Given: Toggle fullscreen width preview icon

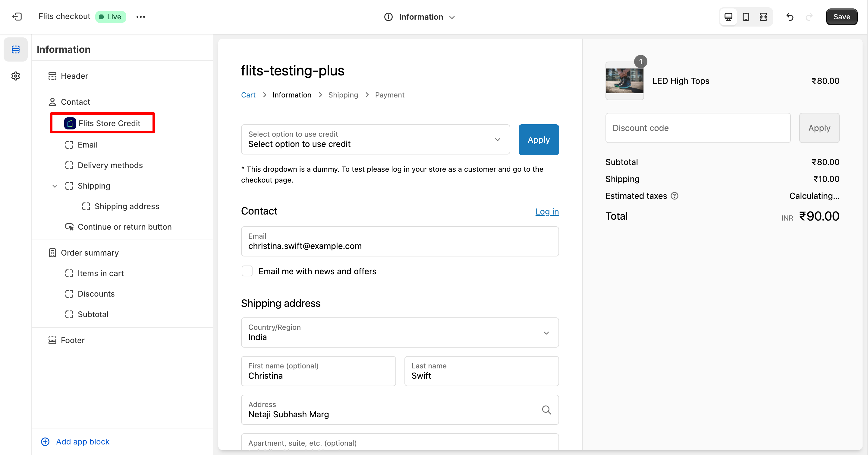Looking at the screenshot, I should pos(763,17).
